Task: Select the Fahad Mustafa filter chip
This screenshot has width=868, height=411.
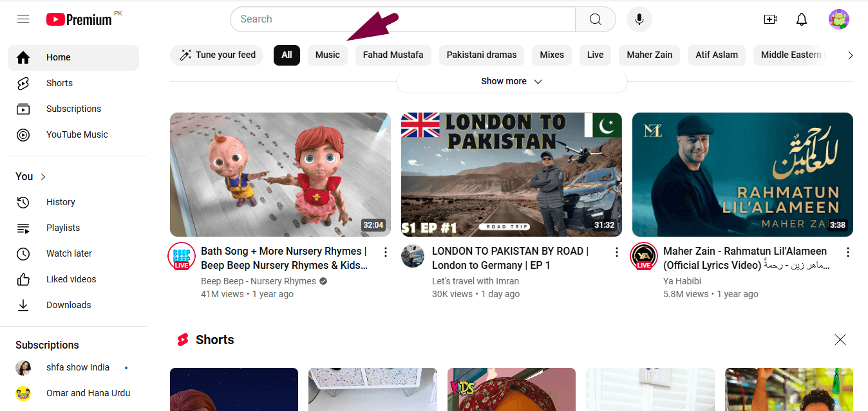Action: click(x=393, y=55)
